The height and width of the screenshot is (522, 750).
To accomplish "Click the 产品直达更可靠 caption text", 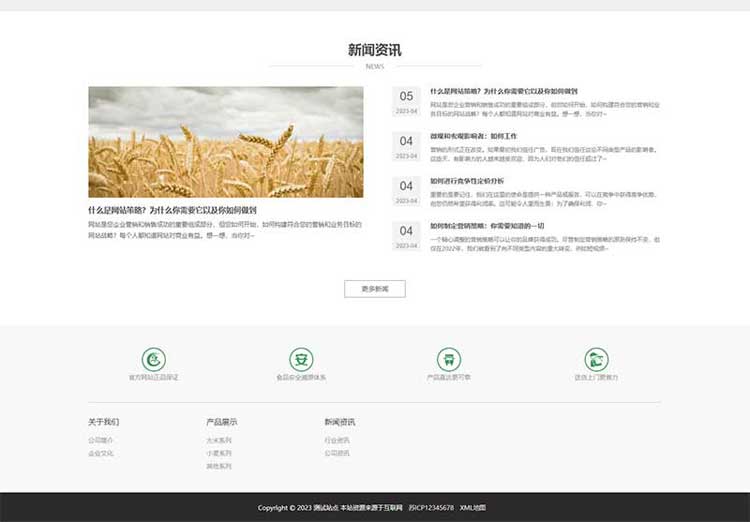I will coord(449,378).
